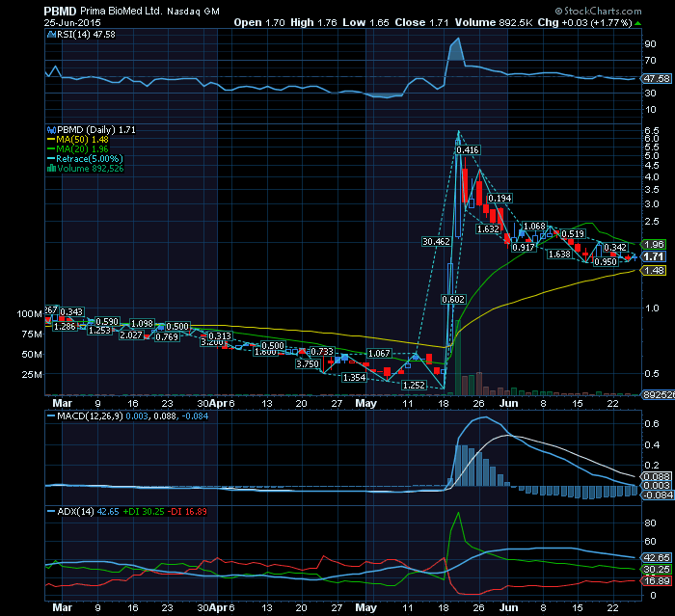This screenshot has width=675, height=616.
Task: Click the -0.084 MACD histogram tag
Action: pos(658,495)
